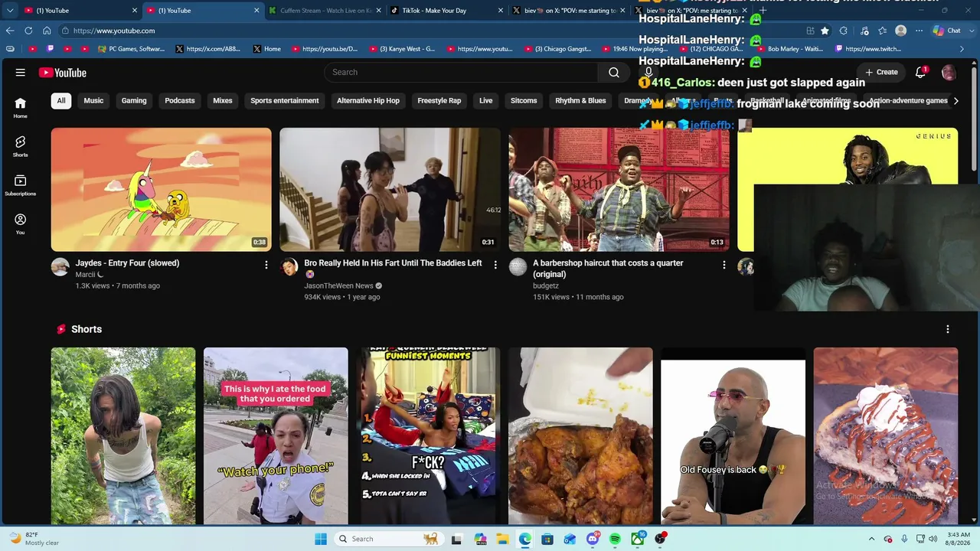The width and height of the screenshot is (980, 551).
Task: Open Shorts in the sidebar
Action: coord(21,146)
